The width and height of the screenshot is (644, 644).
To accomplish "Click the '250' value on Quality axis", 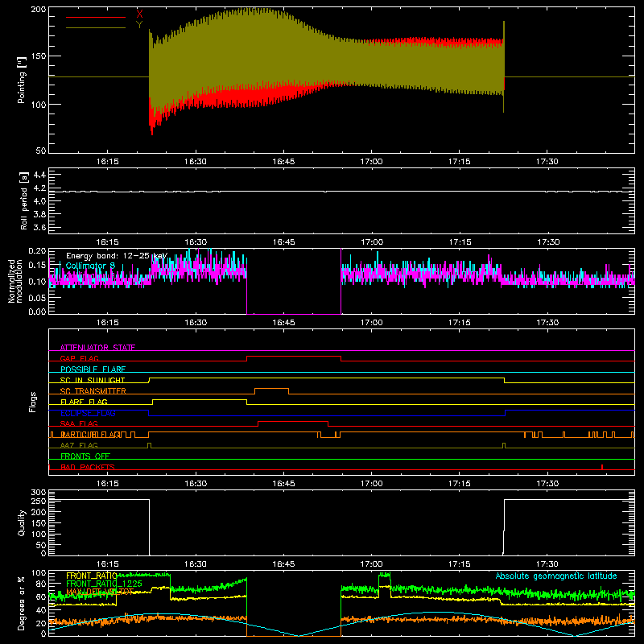I will pos(39,502).
